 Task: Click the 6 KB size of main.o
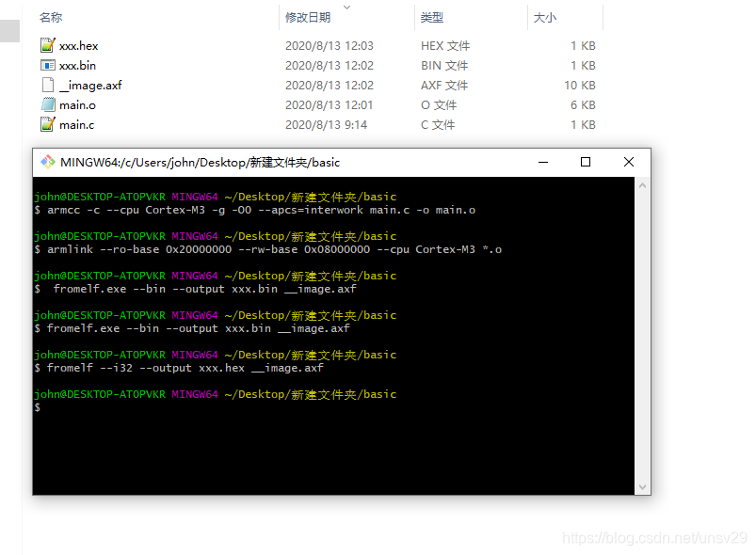click(583, 105)
